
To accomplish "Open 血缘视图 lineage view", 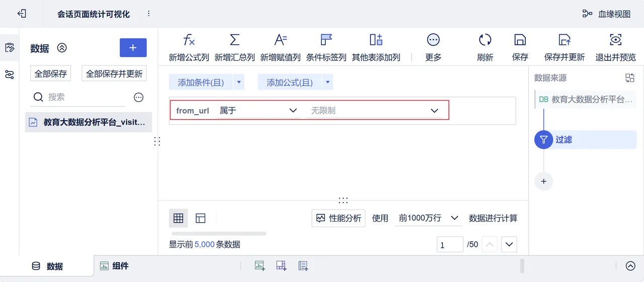I will [606, 14].
